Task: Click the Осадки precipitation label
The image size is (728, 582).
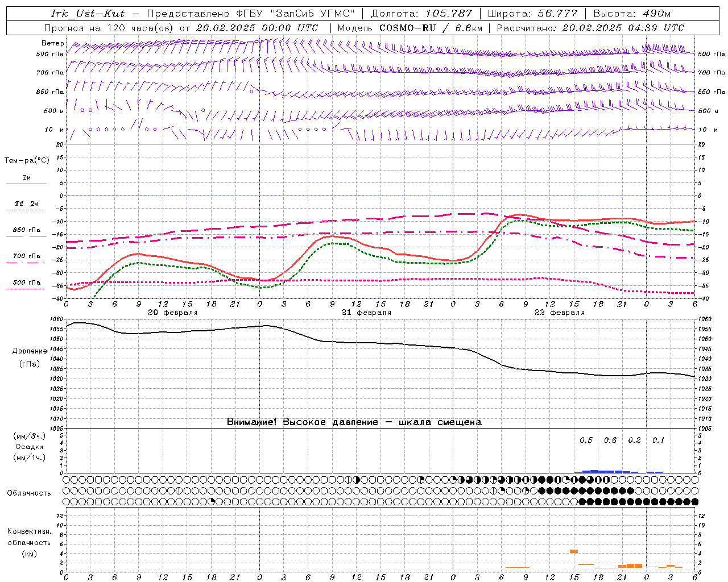Action: tap(30, 447)
